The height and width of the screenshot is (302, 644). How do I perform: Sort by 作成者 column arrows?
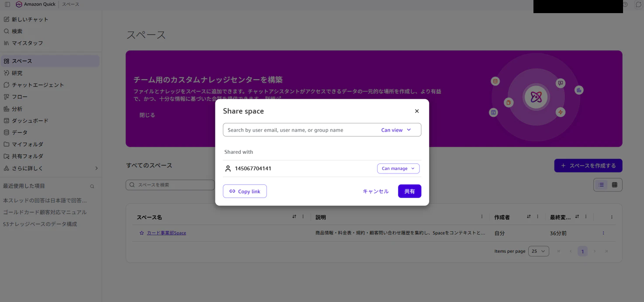[x=529, y=217]
